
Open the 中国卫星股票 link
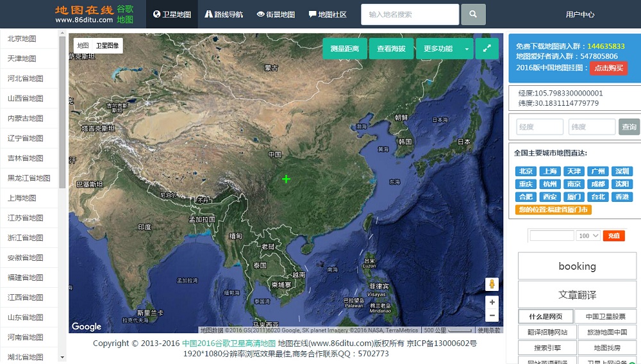[606, 316]
